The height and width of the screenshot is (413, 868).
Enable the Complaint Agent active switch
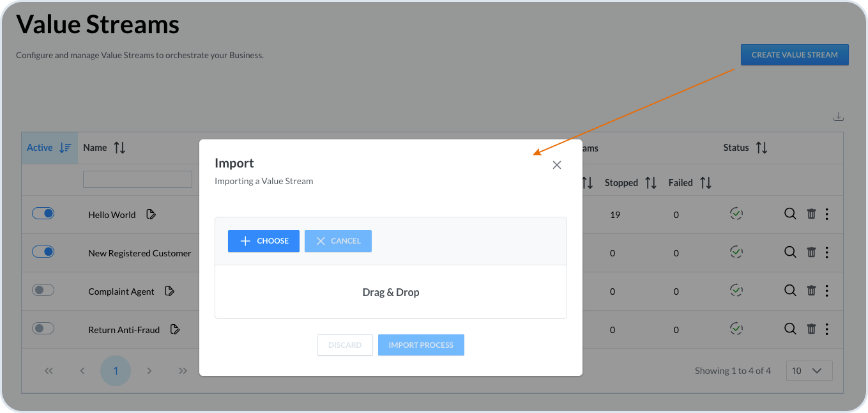(43, 290)
